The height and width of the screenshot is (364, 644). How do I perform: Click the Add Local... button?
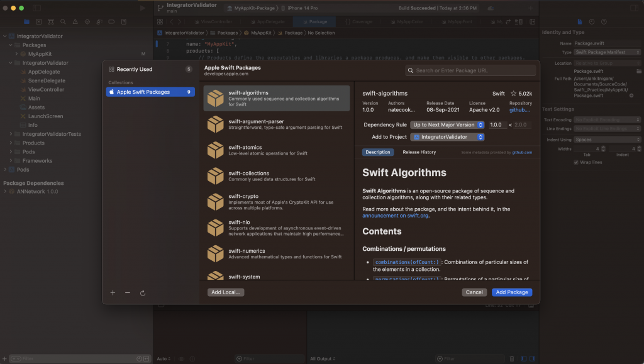[x=226, y=292]
